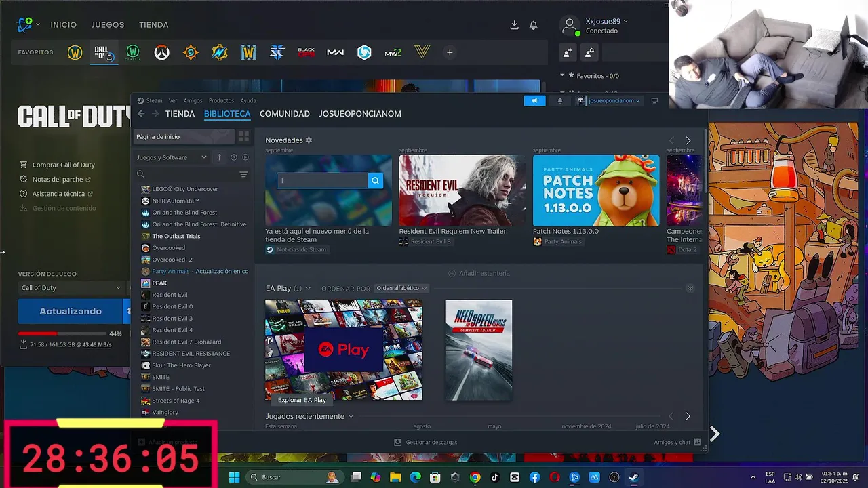The height and width of the screenshot is (488, 868).
Task: Switch to Steam BIBLIOTECA tab
Action: click(227, 114)
